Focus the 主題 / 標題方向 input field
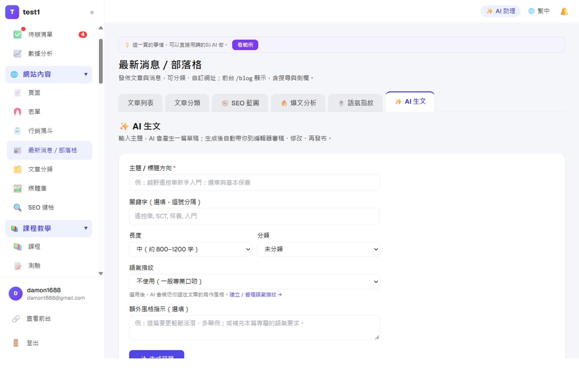 [254, 182]
